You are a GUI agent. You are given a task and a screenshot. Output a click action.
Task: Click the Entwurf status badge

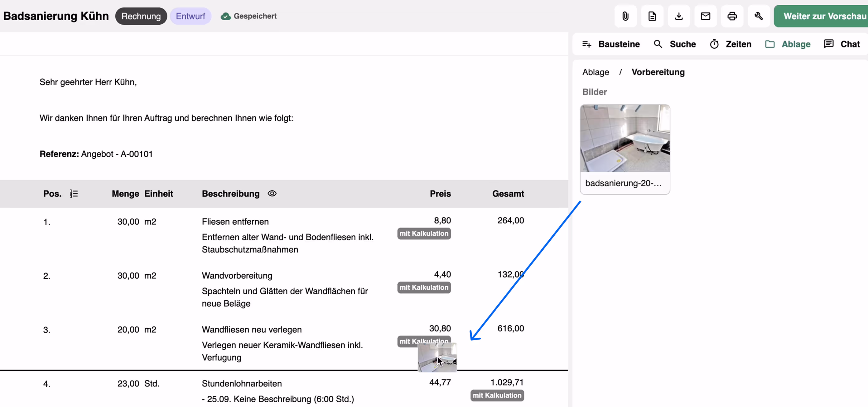coord(190,16)
